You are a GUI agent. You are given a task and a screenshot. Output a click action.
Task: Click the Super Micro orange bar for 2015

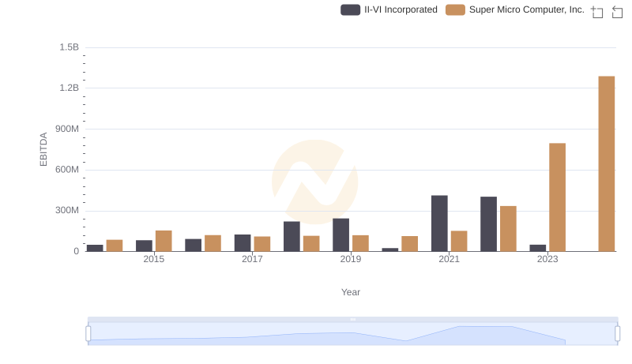164,241
